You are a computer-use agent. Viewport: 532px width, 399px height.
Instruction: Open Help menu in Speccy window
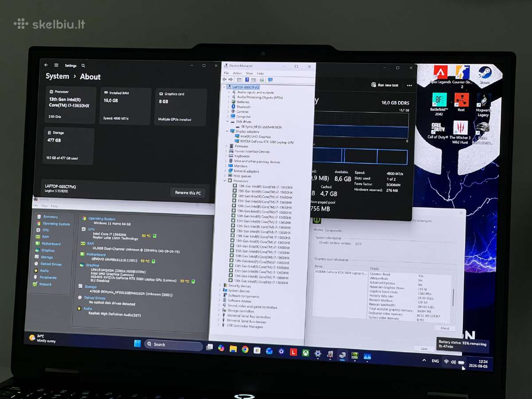tap(54, 206)
